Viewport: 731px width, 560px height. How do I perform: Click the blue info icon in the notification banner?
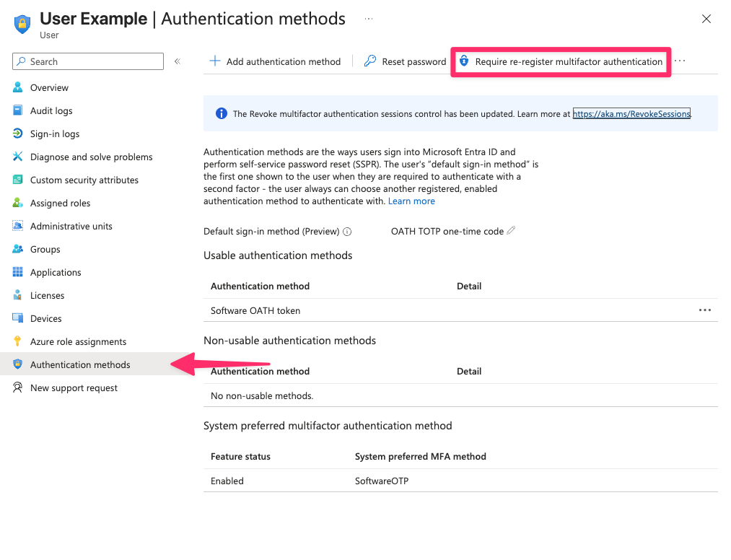coord(222,113)
